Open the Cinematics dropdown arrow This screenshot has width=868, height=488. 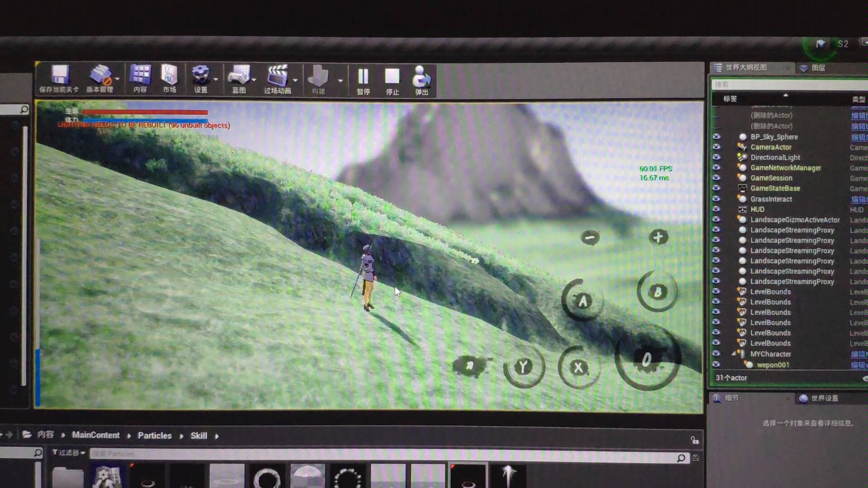point(295,80)
